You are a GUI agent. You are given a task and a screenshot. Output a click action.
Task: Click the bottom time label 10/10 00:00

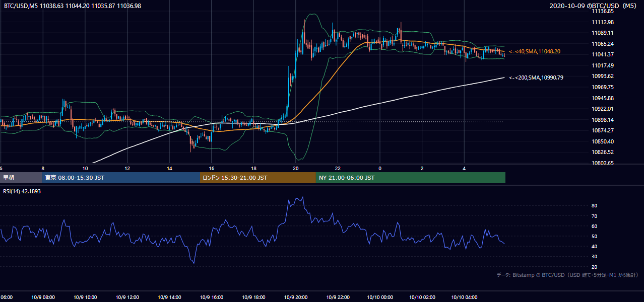[380, 297]
